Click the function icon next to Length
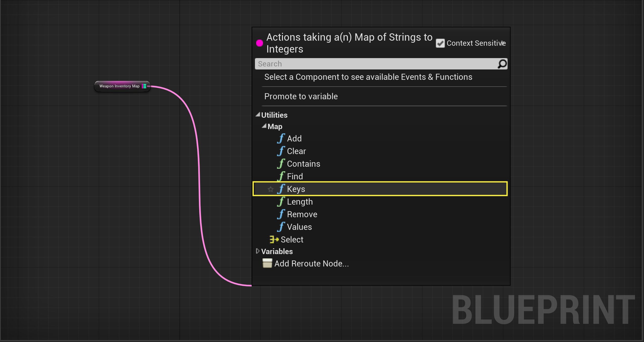 (281, 202)
